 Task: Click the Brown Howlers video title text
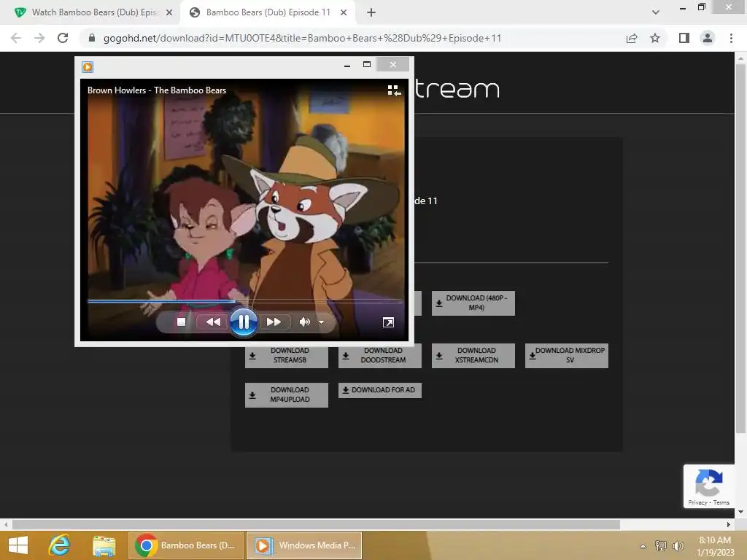click(157, 90)
